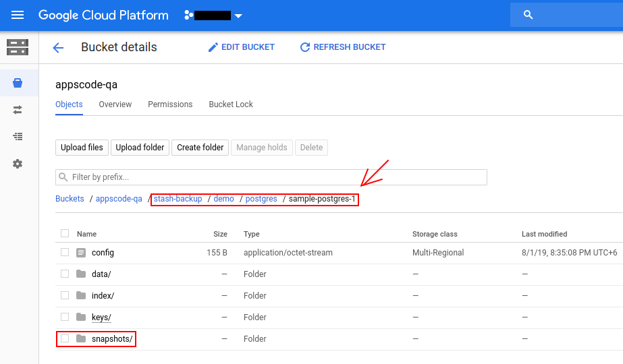Open the Transfer icon in sidebar
The image size is (623, 364).
point(18,109)
